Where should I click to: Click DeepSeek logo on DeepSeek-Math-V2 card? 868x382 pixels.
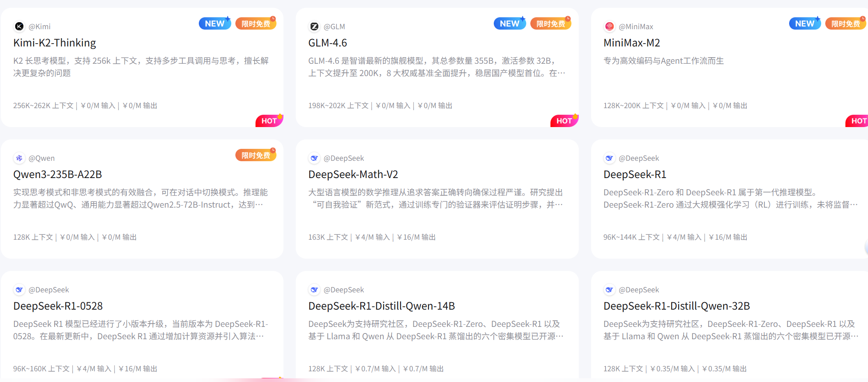(314, 158)
